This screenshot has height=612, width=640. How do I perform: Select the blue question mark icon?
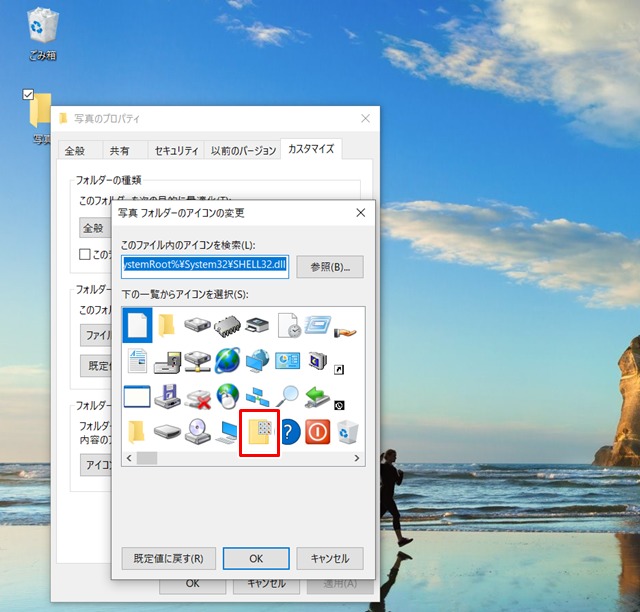pyautogui.click(x=290, y=432)
